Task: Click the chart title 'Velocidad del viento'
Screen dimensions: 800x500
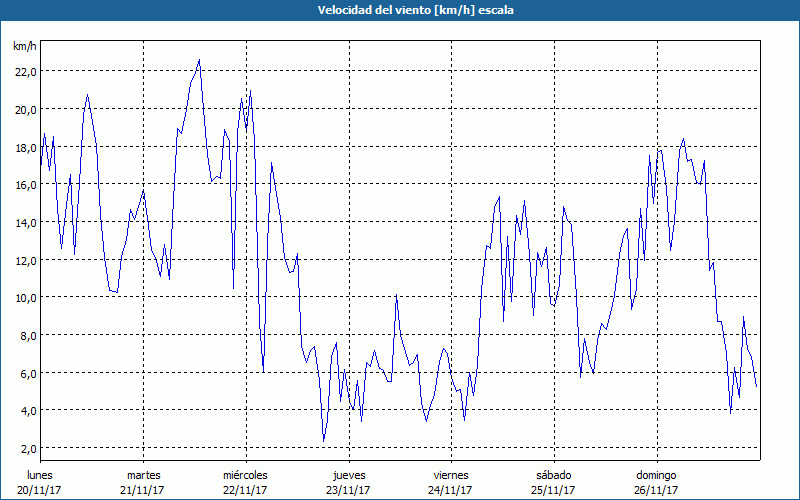Action: coord(400,10)
